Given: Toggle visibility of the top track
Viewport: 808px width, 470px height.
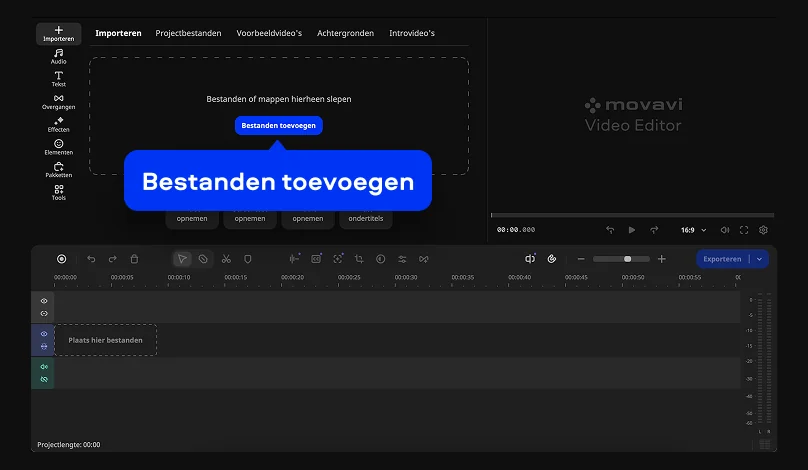Looking at the screenshot, I should [x=44, y=301].
